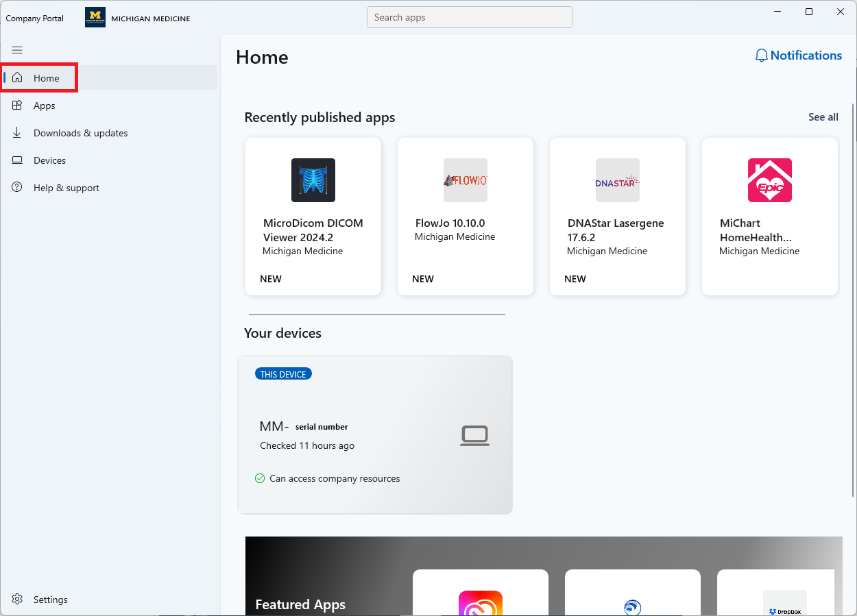The width and height of the screenshot is (857, 616).
Task: Click the MiChart Epic house icon
Action: click(770, 180)
